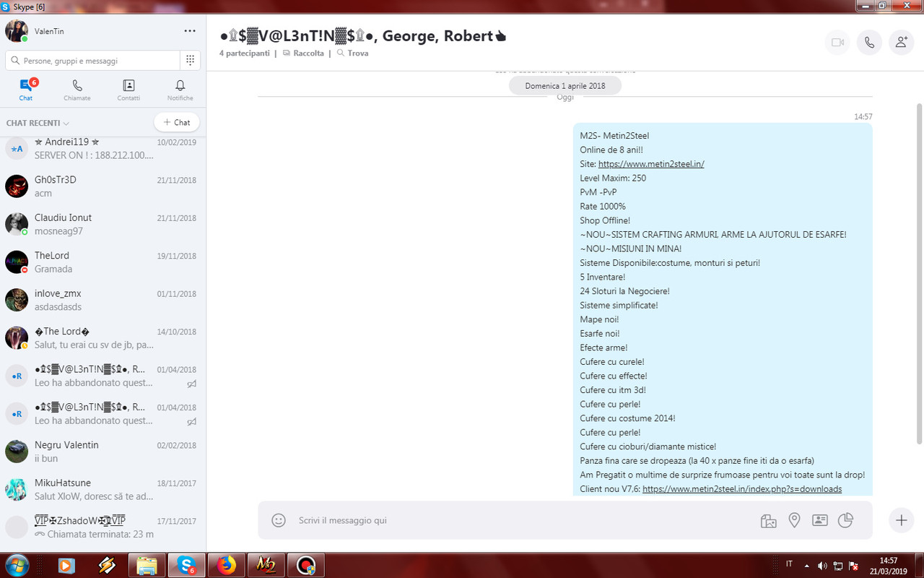Open Windows Explorer folder in taskbar
Viewport: 924px width, 578px height.
pos(147,565)
